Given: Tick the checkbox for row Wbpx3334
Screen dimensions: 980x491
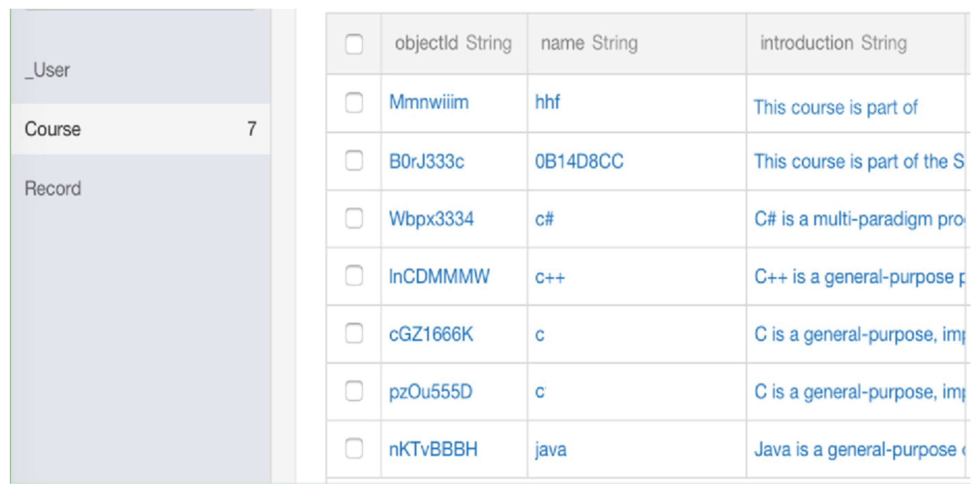Looking at the screenshot, I should click(x=354, y=218).
